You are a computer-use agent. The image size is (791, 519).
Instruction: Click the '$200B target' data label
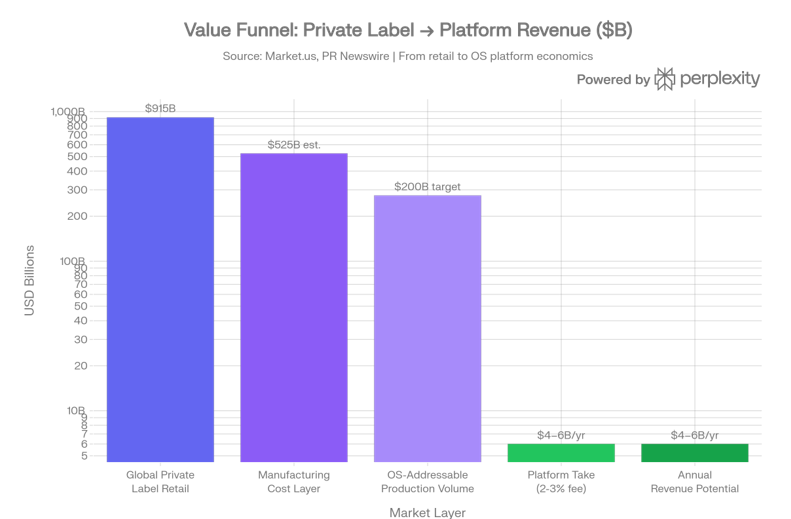(x=427, y=186)
